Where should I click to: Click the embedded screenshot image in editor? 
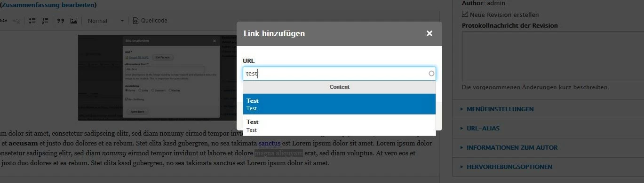(x=157, y=77)
